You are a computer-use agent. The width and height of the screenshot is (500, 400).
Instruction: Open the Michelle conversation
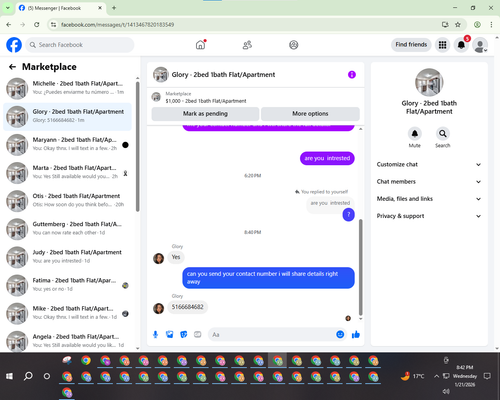[x=67, y=88]
